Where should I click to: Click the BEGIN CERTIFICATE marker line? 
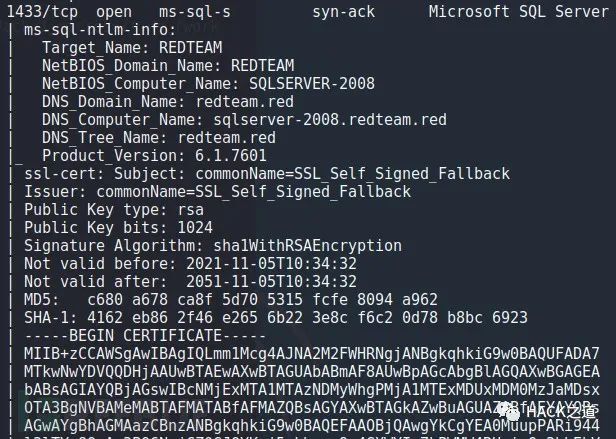point(145,336)
